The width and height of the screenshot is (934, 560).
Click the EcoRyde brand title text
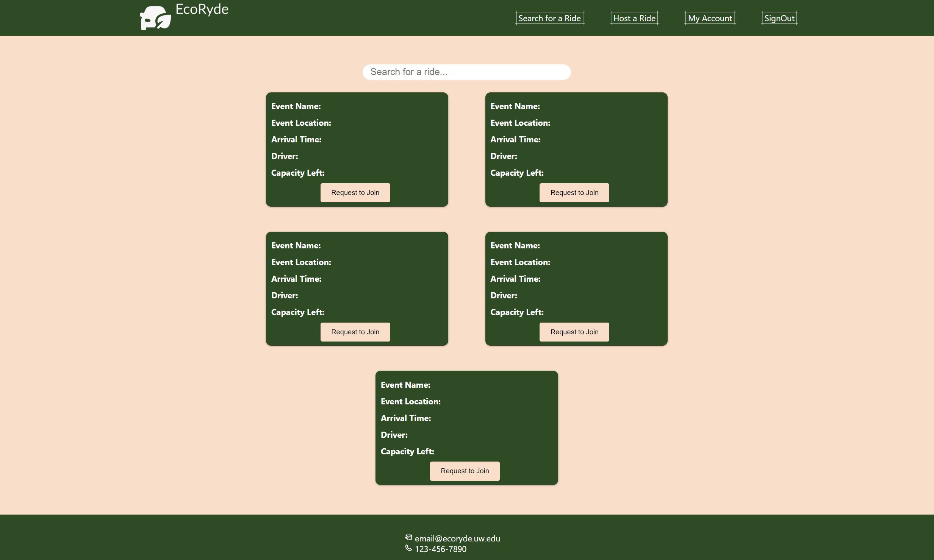[202, 9]
